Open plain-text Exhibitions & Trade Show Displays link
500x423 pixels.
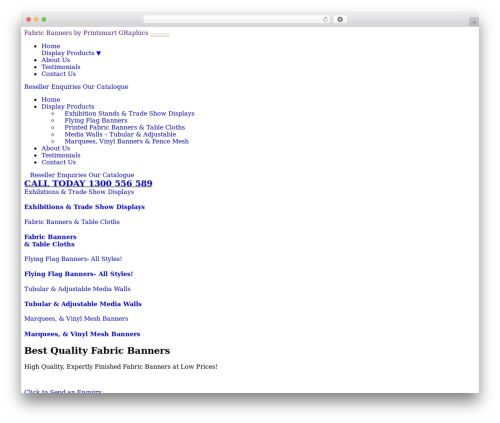coord(79,192)
